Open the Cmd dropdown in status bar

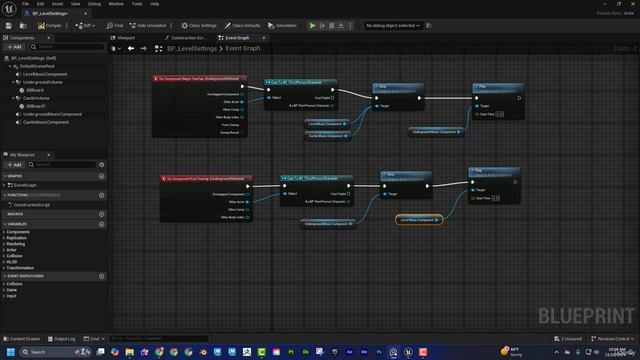coord(94,339)
